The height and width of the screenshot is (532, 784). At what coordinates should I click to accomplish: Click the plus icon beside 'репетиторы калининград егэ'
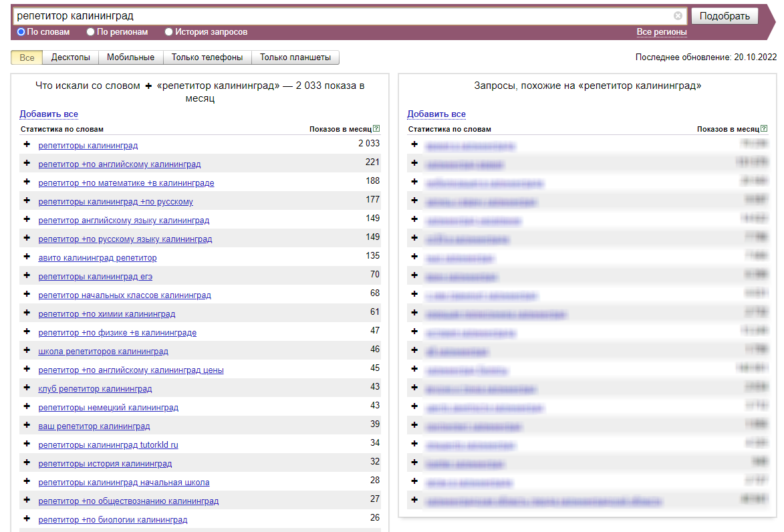pyautogui.click(x=27, y=275)
